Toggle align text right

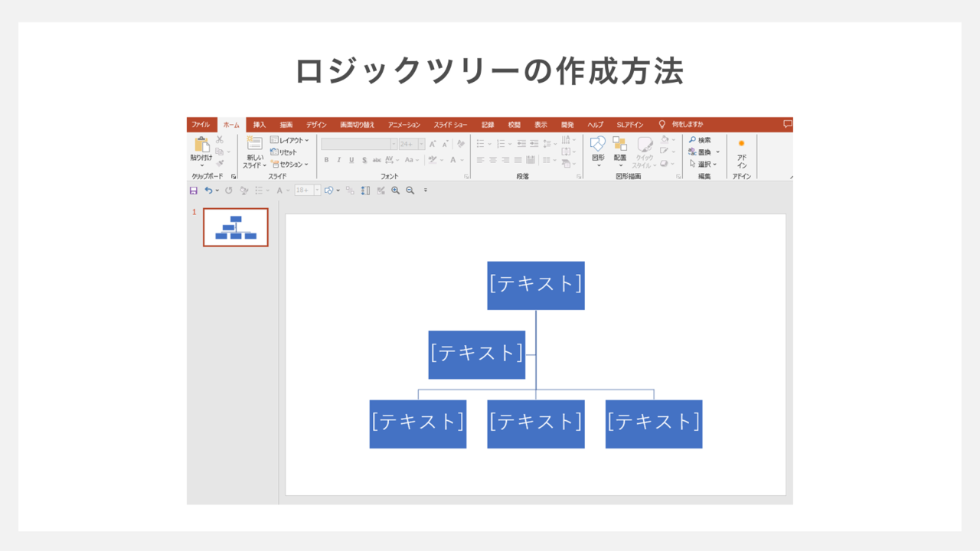pos(505,160)
